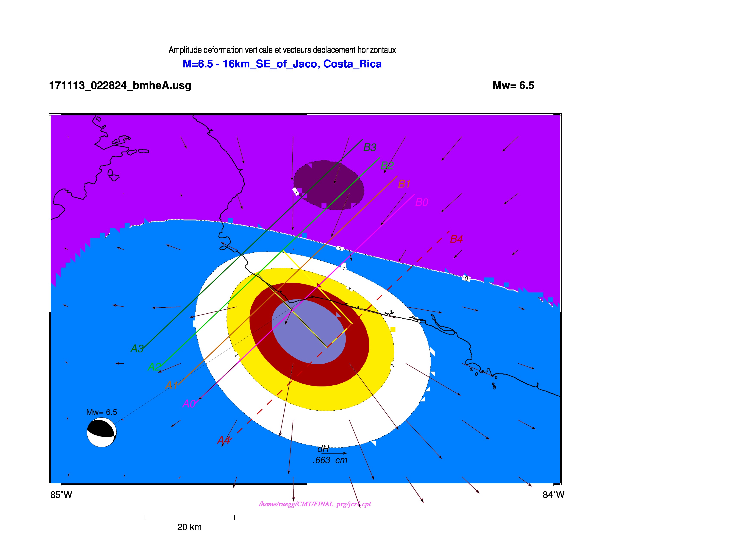
Task: Click profile label A2
Action: click(x=154, y=367)
